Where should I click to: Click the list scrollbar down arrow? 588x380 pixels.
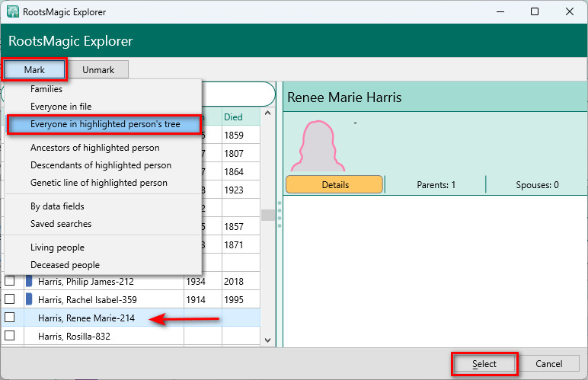click(268, 340)
